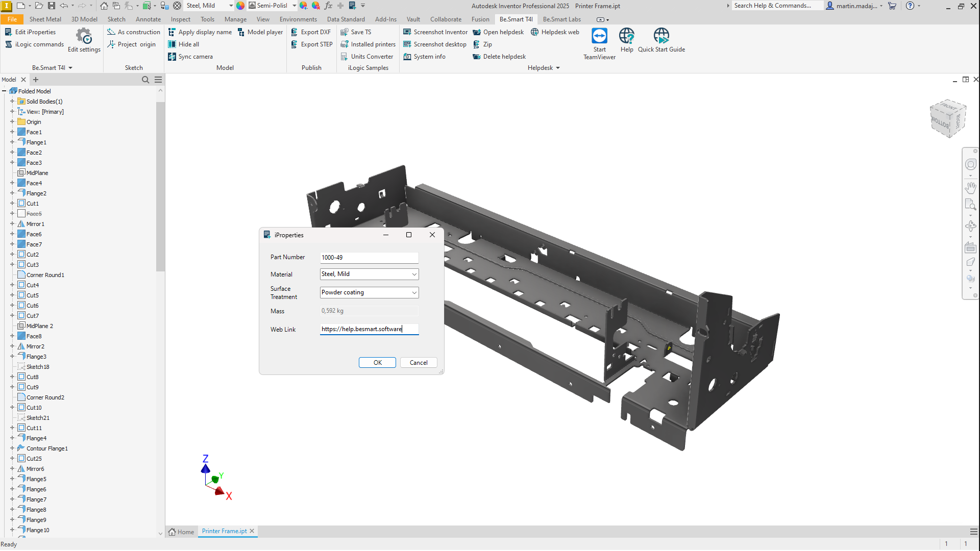This screenshot has height=551, width=980.
Task: Switch to the Sheet Metal ribbon tab
Action: 45,19
